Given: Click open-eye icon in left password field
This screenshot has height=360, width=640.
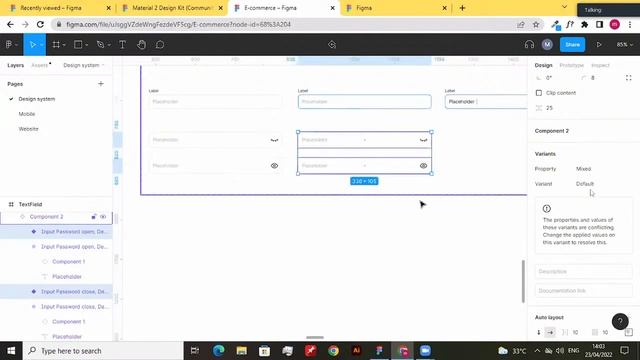Looking at the screenshot, I should pos(274,166).
